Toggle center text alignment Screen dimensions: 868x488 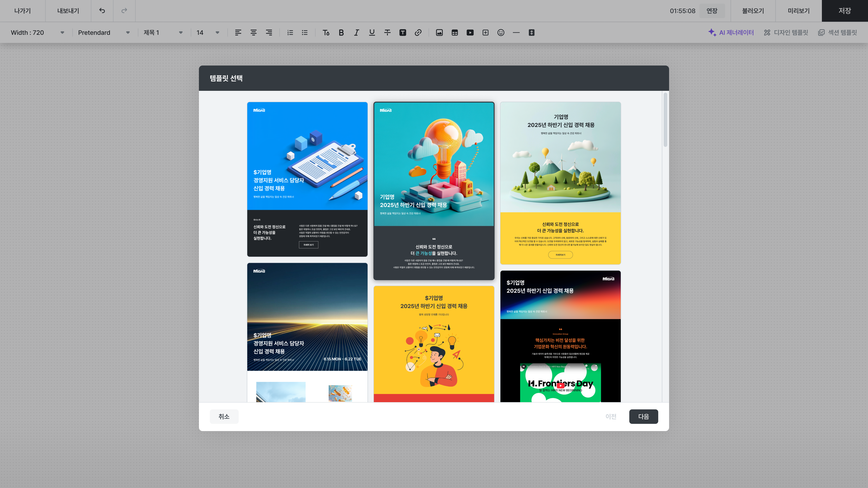point(253,33)
